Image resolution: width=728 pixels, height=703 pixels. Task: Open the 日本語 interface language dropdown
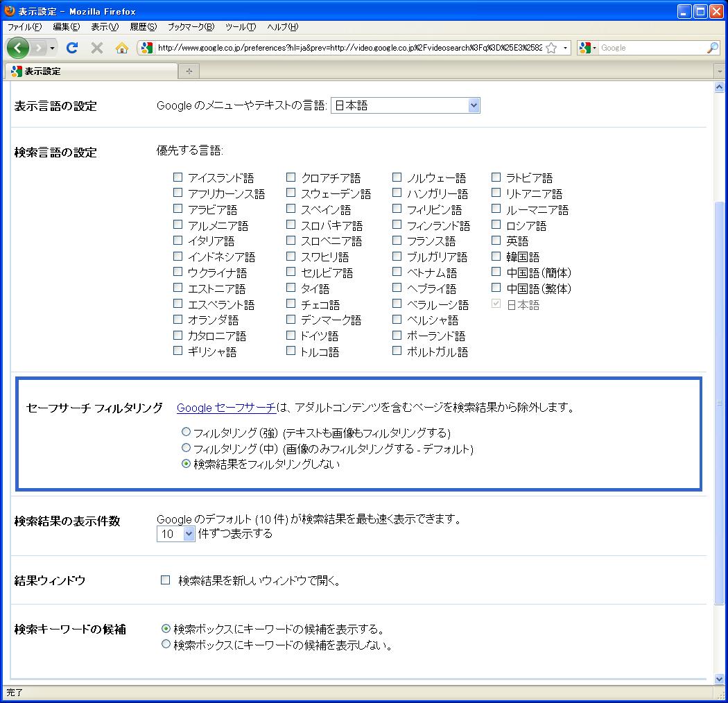[x=406, y=105]
